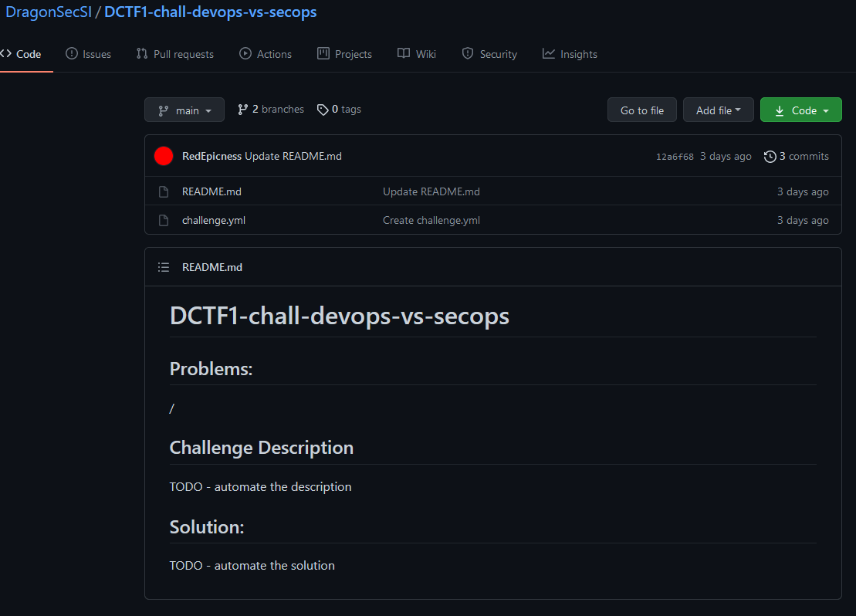
Task: Click the README table of contents list icon
Action: pos(163,267)
